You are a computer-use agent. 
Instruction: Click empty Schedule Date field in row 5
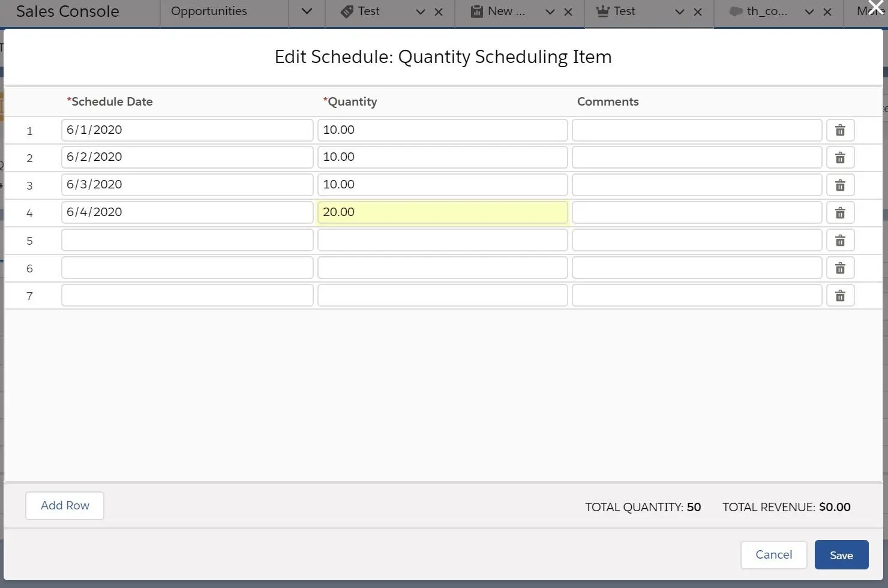pos(187,240)
